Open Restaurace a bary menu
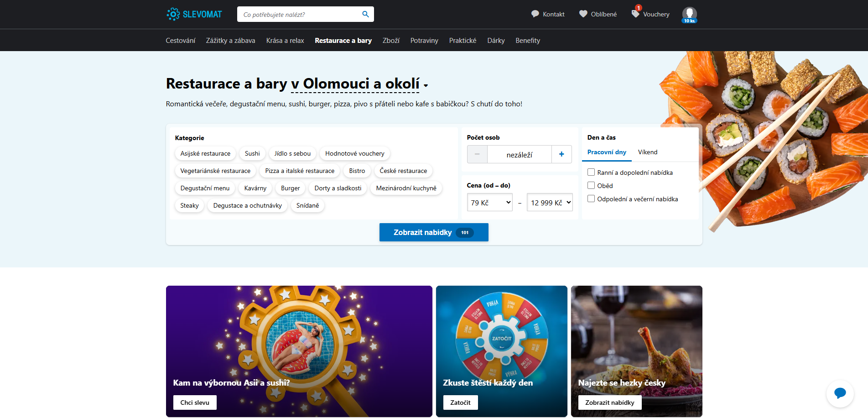 [x=343, y=41]
